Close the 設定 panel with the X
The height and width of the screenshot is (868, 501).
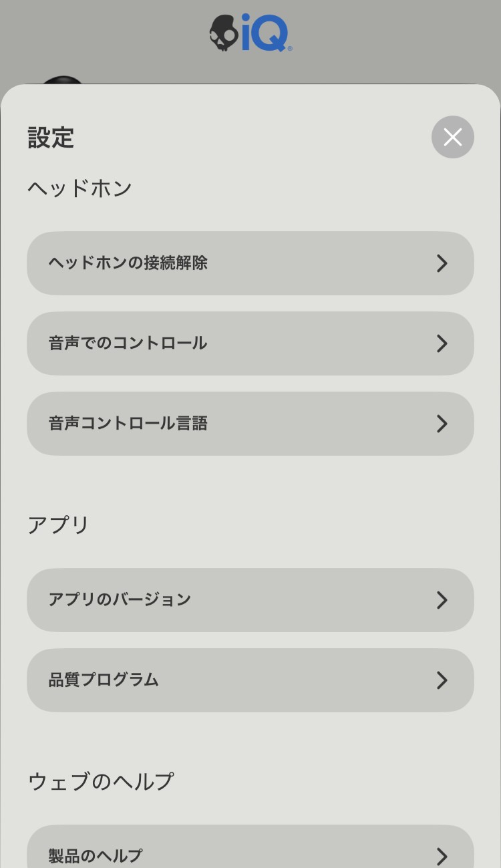coord(452,137)
